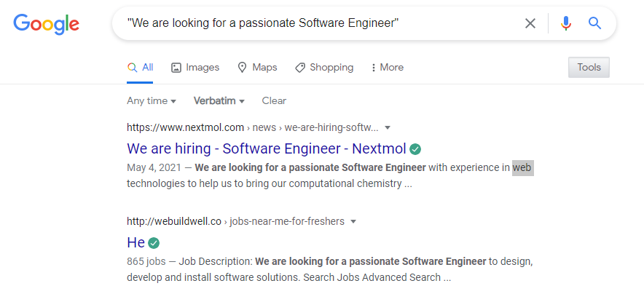Image resolution: width=644 pixels, height=302 pixels.
Task: Click the Images tab picture icon
Action: click(176, 68)
